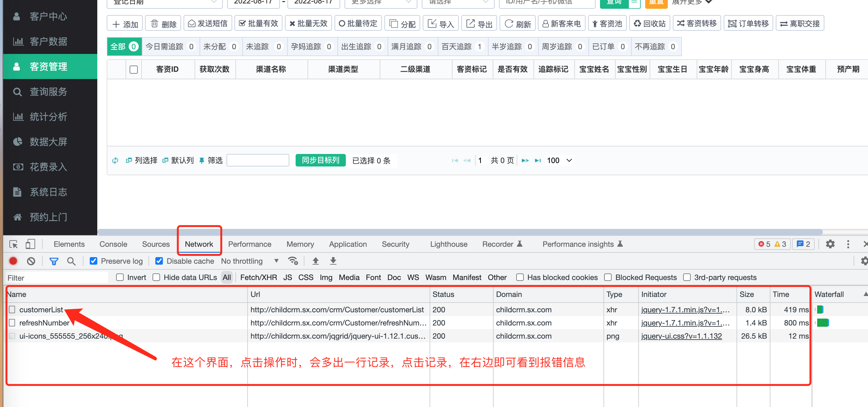Viewport: 868px width, 407px height.
Task: Switch to the Console tab
Action: click(x=113, y=244)
